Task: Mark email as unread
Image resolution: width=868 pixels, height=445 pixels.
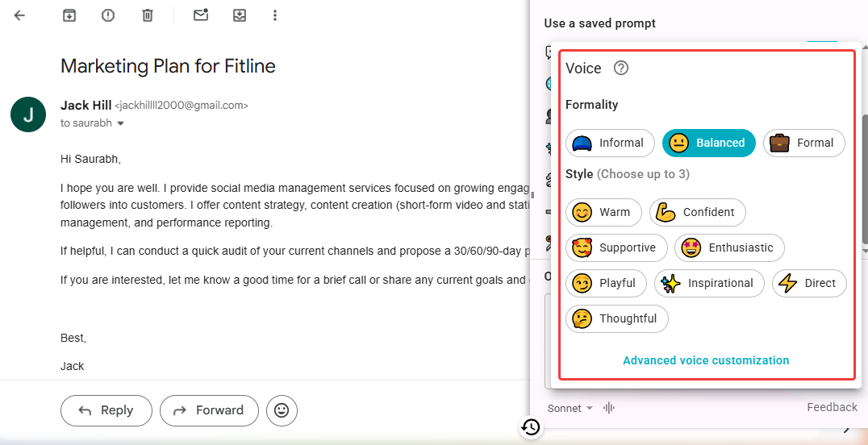Action: pyautogui.click(x=201, y=15)
